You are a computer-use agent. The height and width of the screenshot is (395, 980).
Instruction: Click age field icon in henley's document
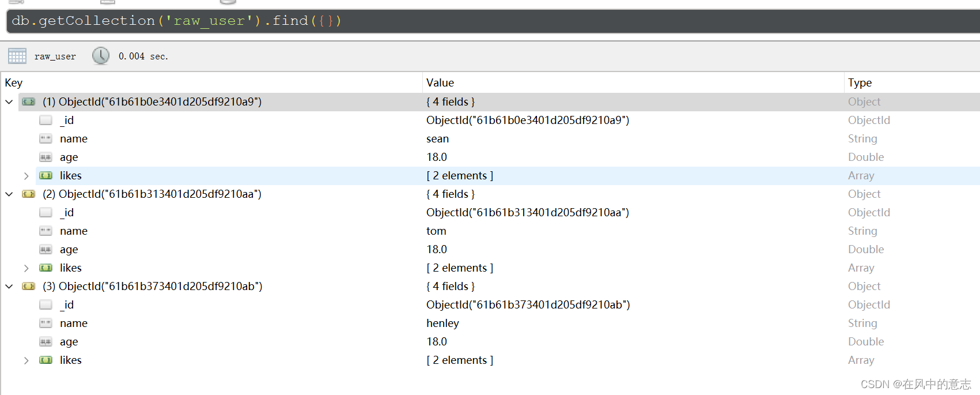[46, 342]
